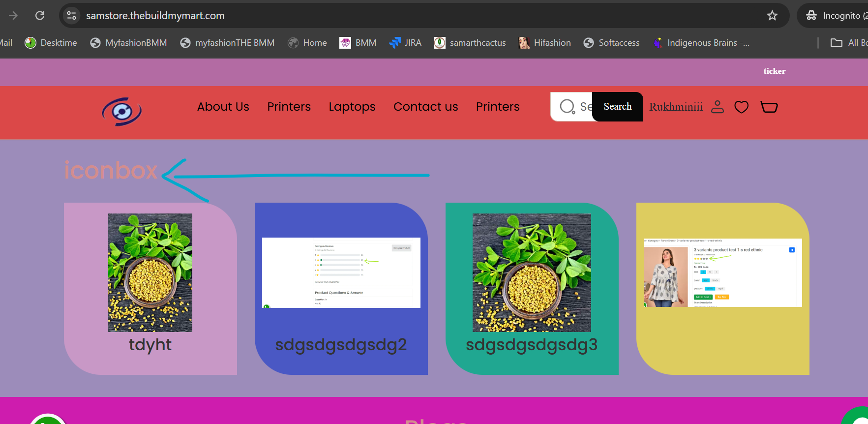
Task: Open the samarthcactus bookmark
Action: pyautogui.click(x=470, y=43)
